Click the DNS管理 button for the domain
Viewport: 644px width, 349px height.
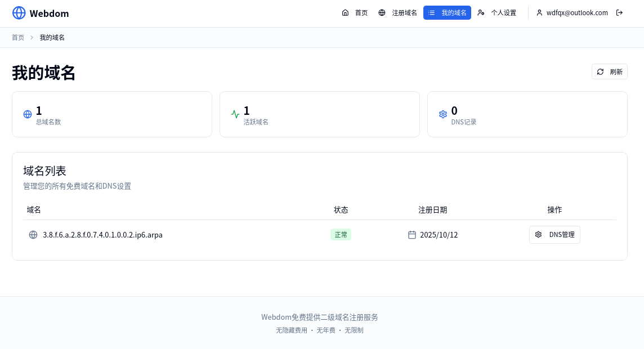point(554,235)
